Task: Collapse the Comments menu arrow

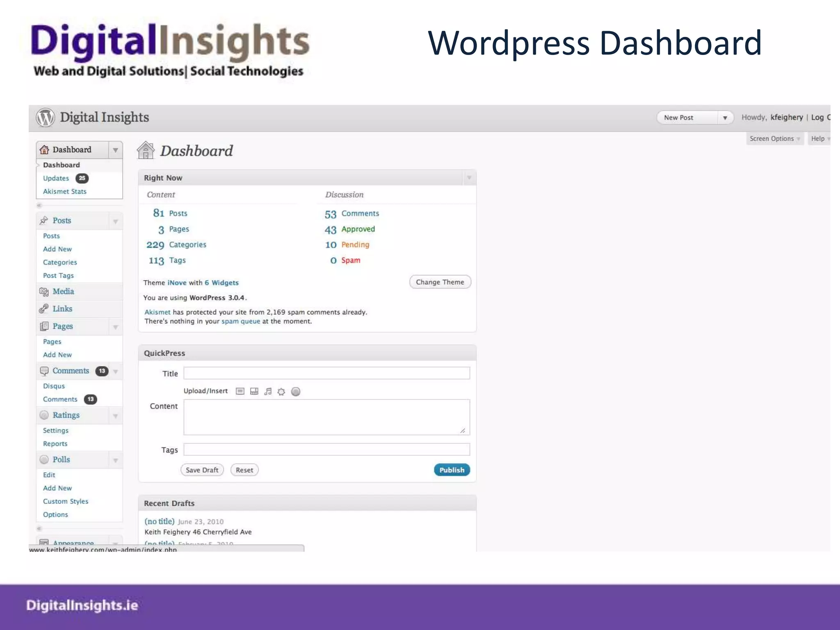Action: click(x=116, y=372)
